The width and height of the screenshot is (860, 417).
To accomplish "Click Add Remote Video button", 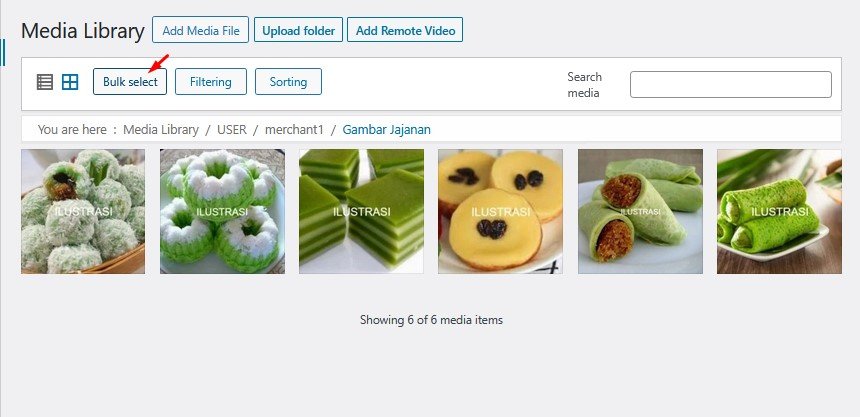I will (x=405, y=30).
